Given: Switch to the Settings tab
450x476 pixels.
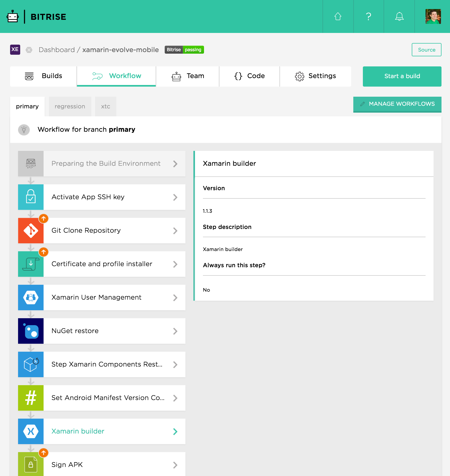Looking at the screenshot, I should click(316, 76).
